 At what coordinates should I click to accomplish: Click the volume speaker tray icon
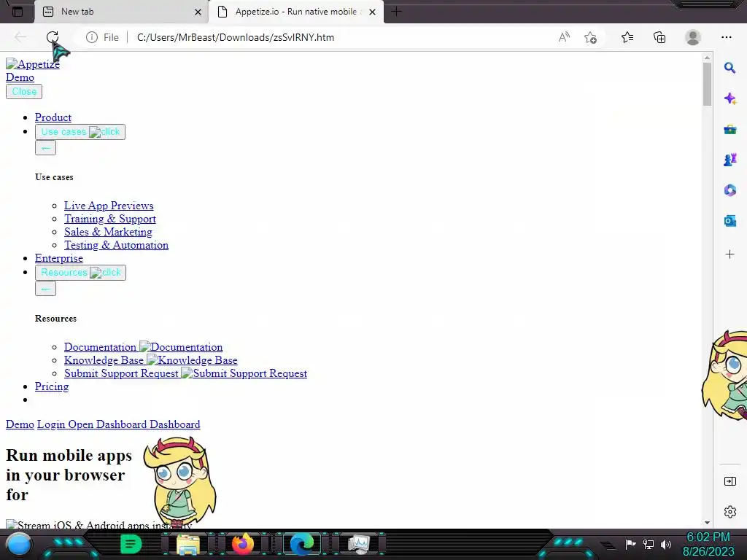[666, 544]
